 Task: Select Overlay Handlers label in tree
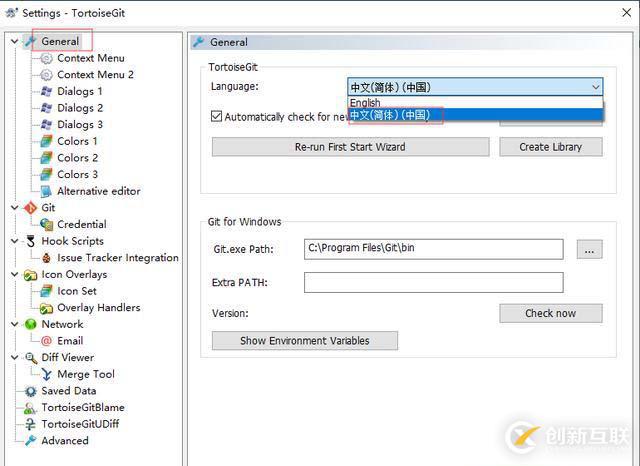[99, 308]
